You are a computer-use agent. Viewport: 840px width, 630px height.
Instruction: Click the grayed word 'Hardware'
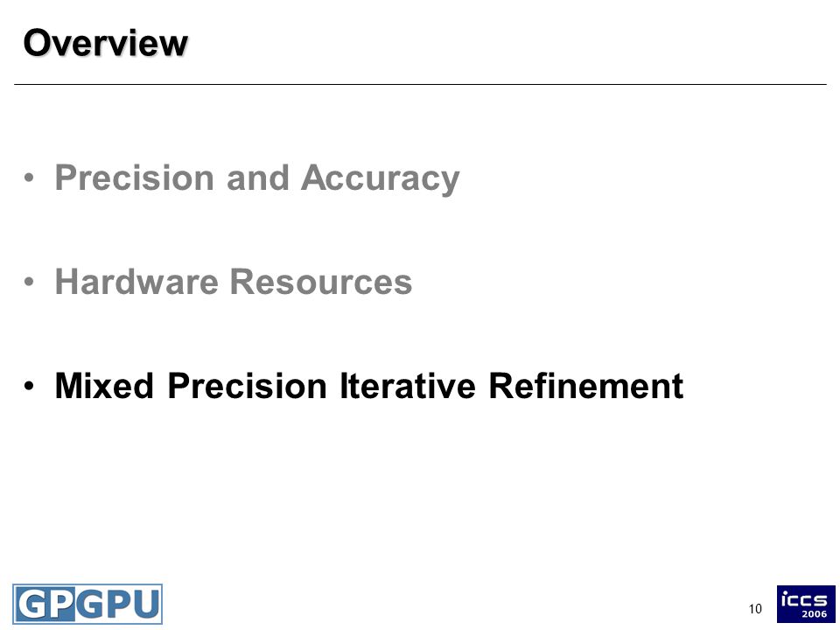click(136, 281)
